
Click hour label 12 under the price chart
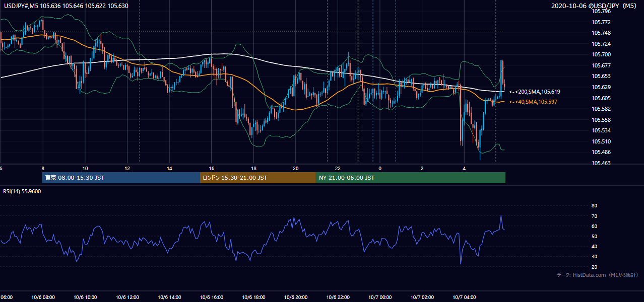pos(127,168)
